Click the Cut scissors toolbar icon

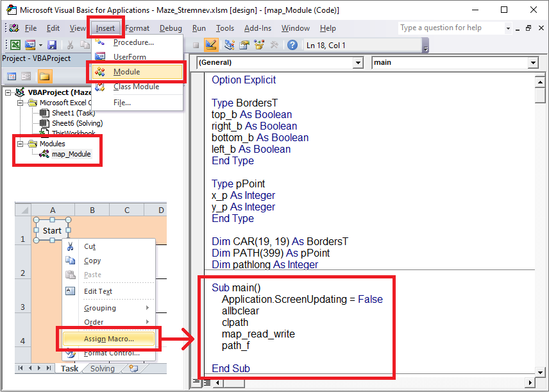pyautogui.click(x=70, y=45)
